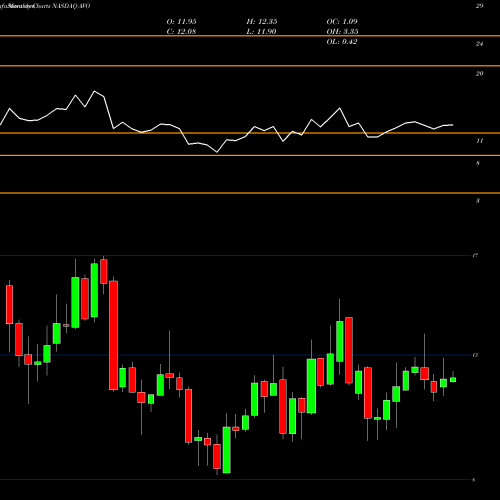The height and width of the screenshot is (500, 500).
Task: Click the open price value O: 11.95
Action: click(181, 22)
